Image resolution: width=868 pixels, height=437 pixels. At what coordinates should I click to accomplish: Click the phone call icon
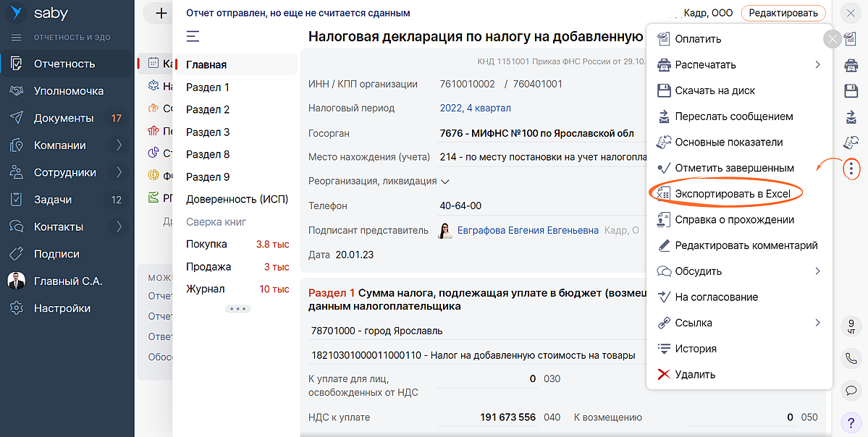851,358
